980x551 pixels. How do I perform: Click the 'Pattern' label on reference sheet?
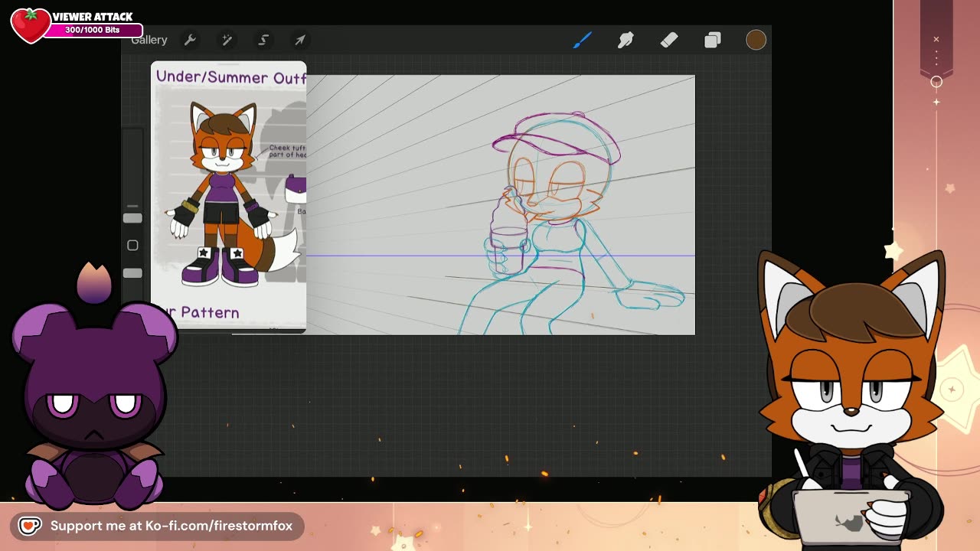click(x=210, y=312)
